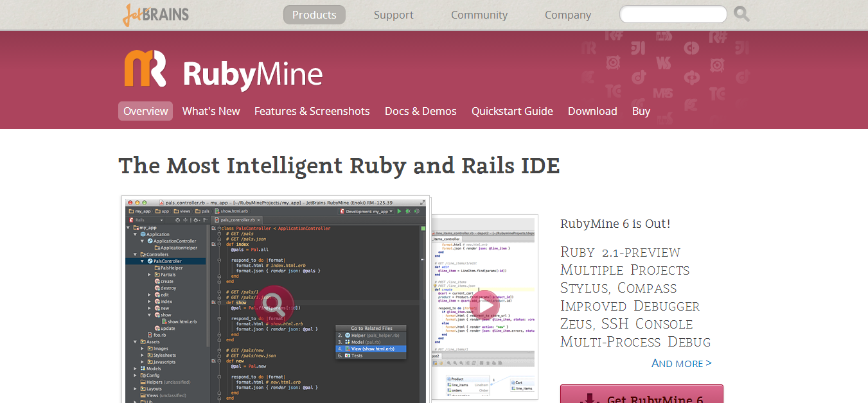Go to the What's New tab
Image resolution: width=868 pixels, height=403 pixels.
(211, 111)
